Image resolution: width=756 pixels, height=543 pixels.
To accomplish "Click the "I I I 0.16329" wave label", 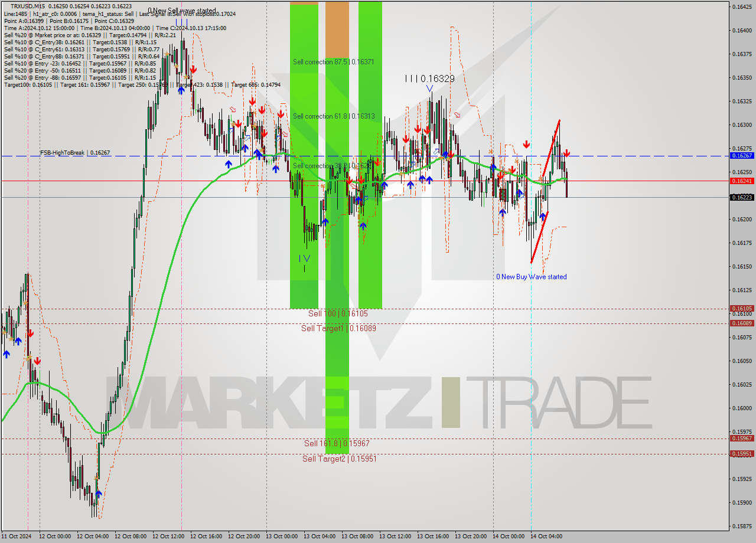I will 429,78.
